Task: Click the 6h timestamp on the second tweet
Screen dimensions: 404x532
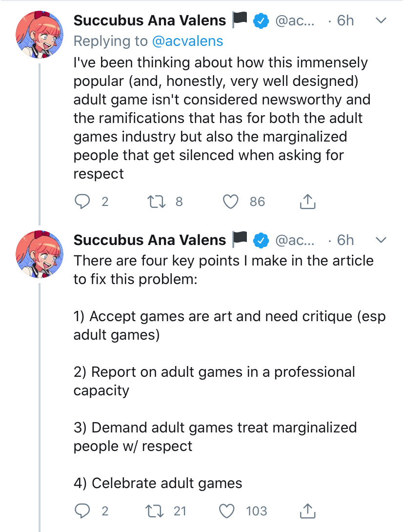Action: [345, 240]
